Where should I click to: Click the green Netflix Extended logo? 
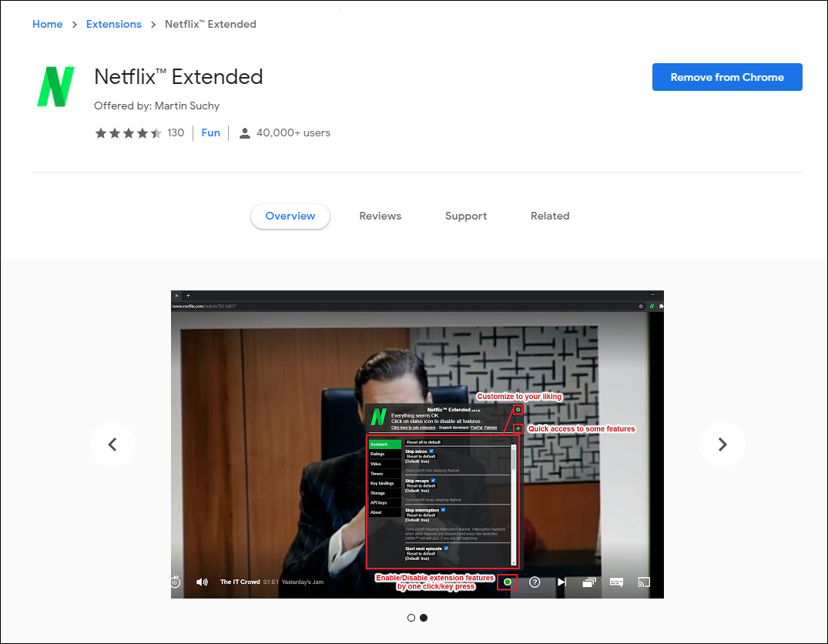56,86
